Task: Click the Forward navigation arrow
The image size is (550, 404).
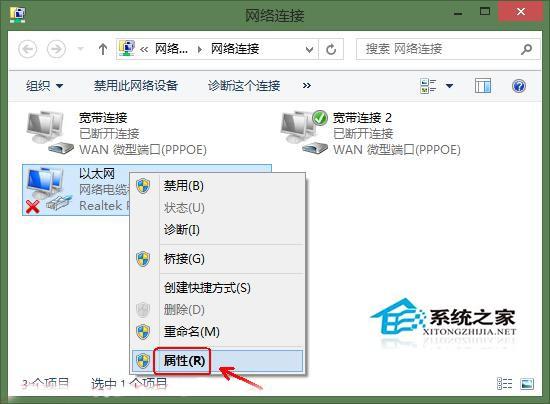Action: pyautogui.click(x=56, y=49)
